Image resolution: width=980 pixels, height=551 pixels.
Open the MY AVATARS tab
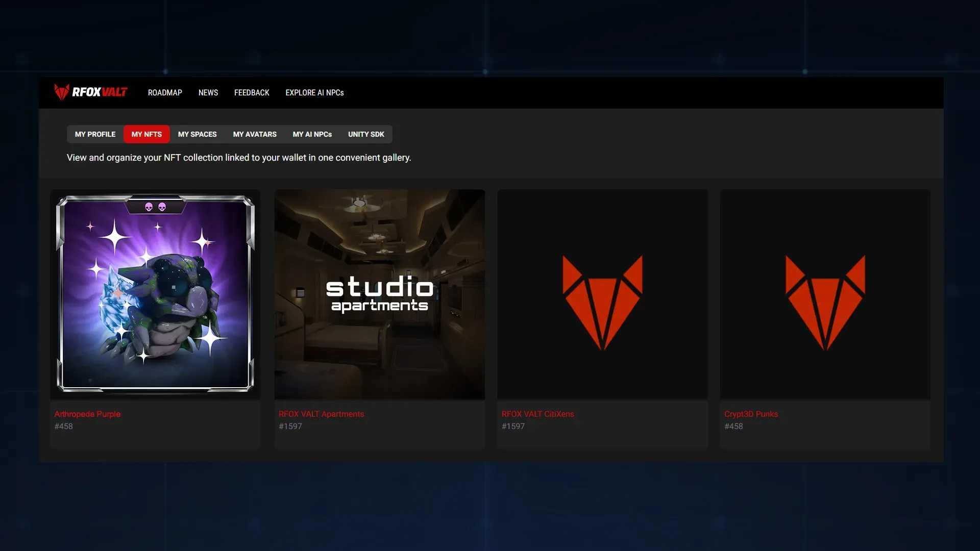coord(255,134)
